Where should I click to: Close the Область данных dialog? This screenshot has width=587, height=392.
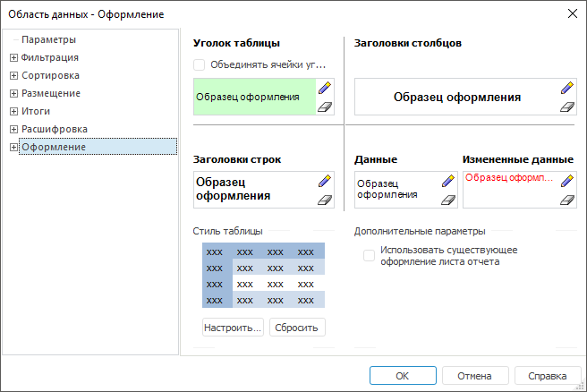click(573, 13)
